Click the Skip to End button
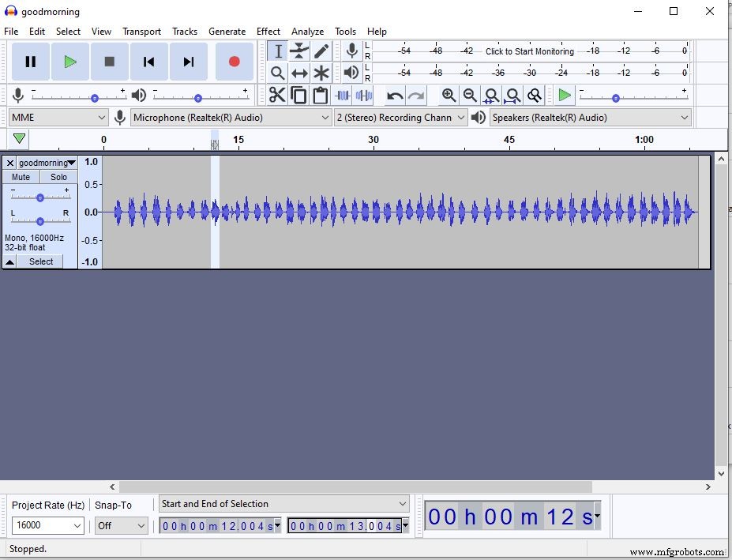Image resolution: width=732 pixels, height=560 pixels. (x=189, y=62)
